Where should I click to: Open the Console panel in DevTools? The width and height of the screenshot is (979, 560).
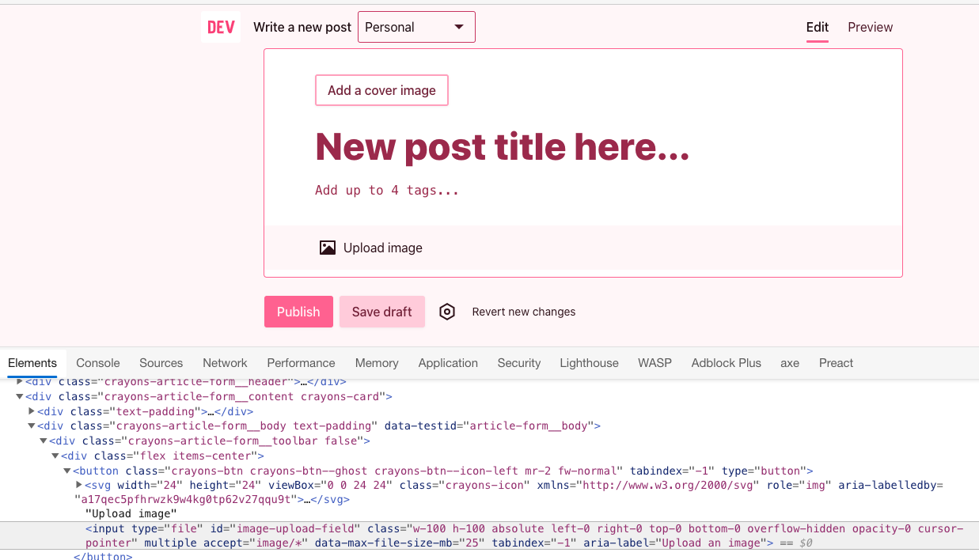(x=97, y=363)
